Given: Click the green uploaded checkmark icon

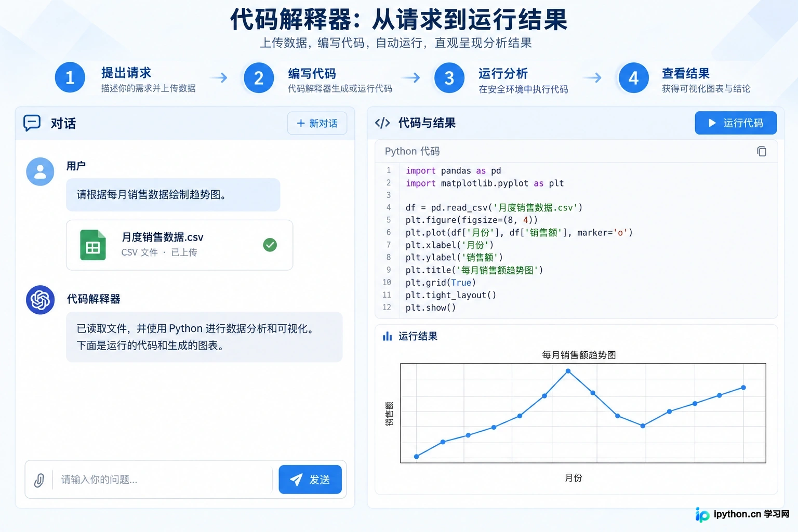Looking at the screenshot, I should click(270, 245).
